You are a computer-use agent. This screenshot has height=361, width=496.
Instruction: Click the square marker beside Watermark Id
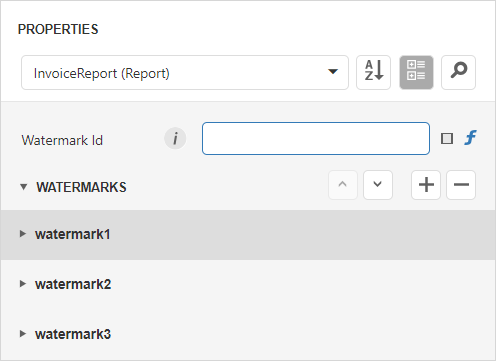pyautogui.click(x=447, y=138)
